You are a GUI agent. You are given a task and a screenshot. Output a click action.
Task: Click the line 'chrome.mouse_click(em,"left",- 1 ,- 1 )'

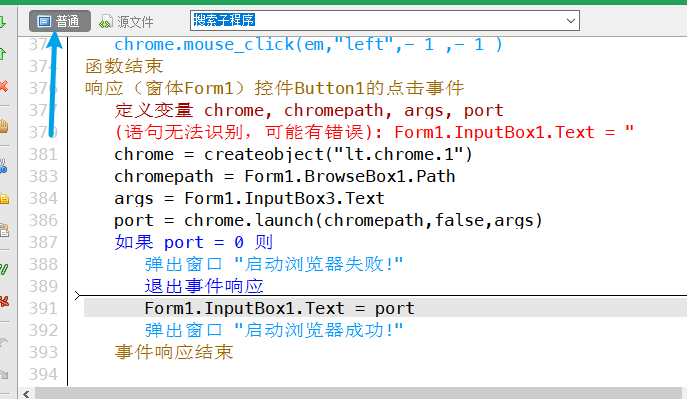[308, 44]
